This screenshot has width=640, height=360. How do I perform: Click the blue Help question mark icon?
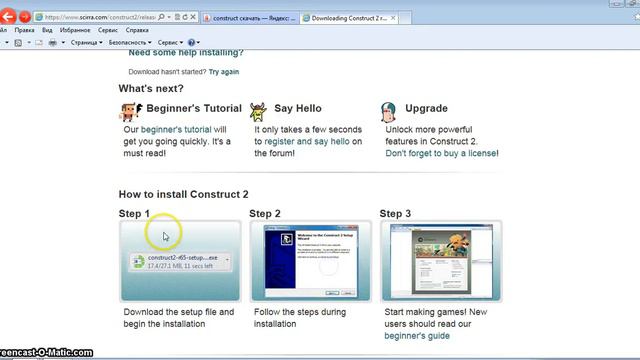[x=191, y=42]
